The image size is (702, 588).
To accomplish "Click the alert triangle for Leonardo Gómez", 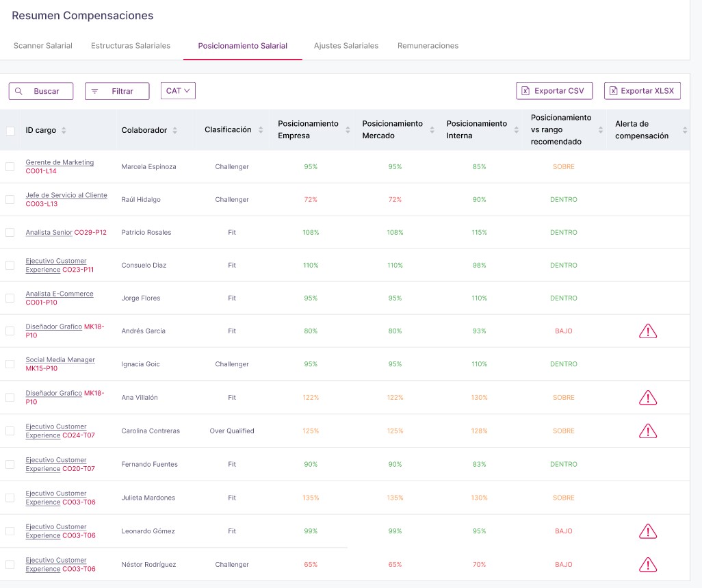I will pos(647,531).
